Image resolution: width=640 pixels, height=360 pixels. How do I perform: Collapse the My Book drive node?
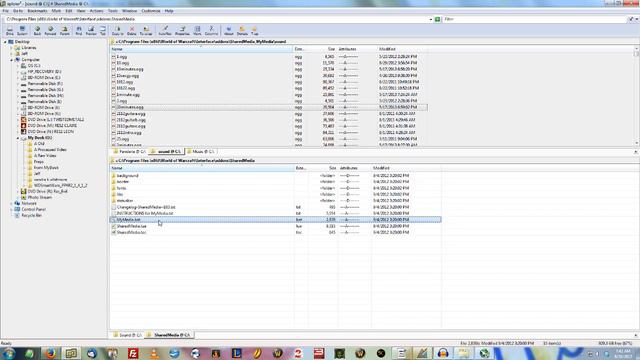coord(18,138)
